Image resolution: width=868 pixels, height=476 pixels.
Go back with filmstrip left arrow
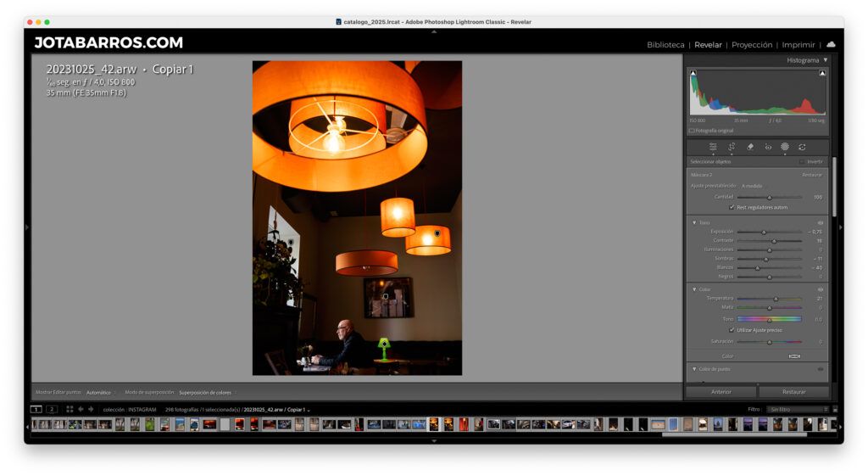pos(81,410)
